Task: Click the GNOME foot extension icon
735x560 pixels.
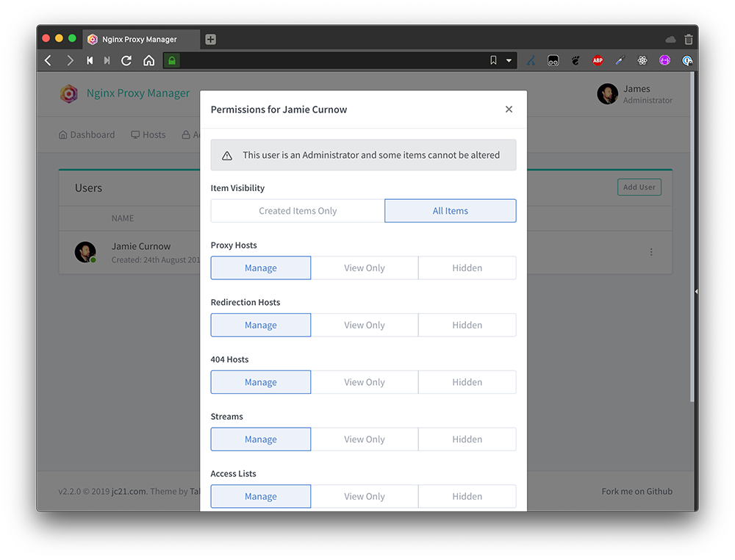Action: coord(575,60)
